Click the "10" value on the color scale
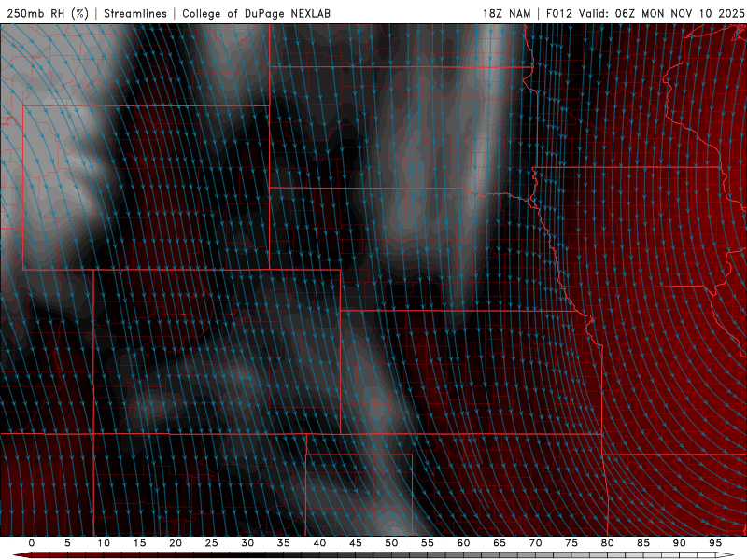Image resolution: width=747 pixels, height=560 pixels. coord(104,543)
